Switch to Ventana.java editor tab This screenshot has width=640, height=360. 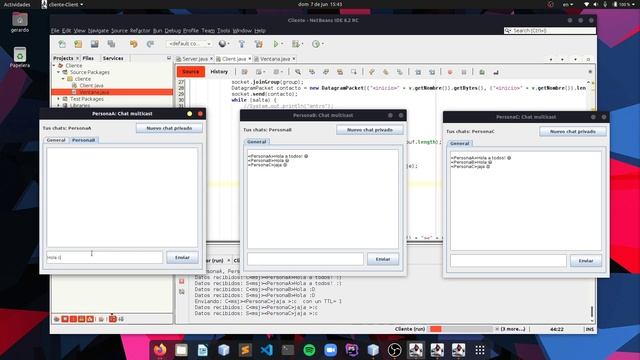pyautogui.click(x=275, y=59)
